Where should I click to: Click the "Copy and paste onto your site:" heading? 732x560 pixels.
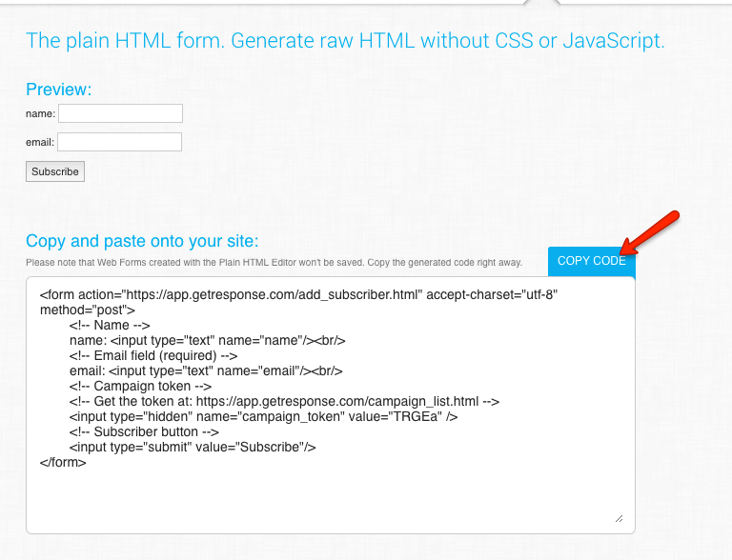tap(142, 241)
